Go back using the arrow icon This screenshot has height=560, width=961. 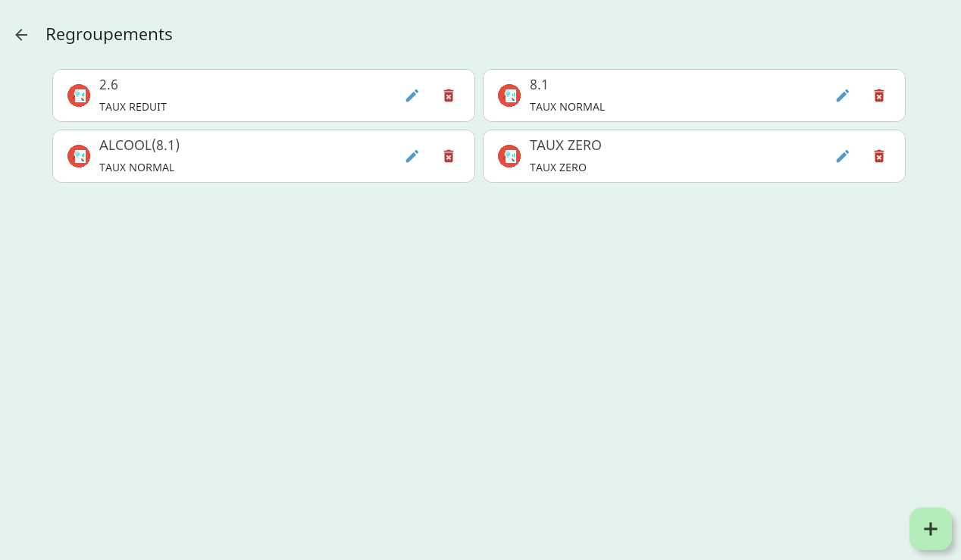coord(21,35)
